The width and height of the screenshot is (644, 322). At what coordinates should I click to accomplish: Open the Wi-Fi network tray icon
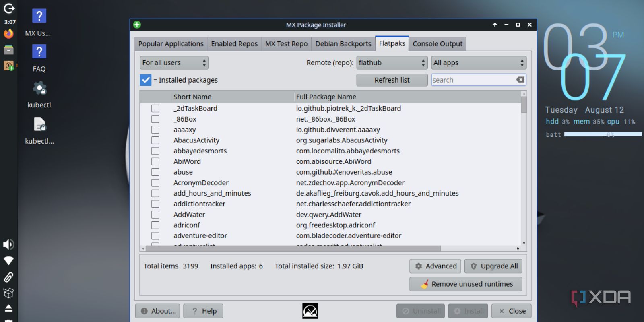click(x=8, y=261)
